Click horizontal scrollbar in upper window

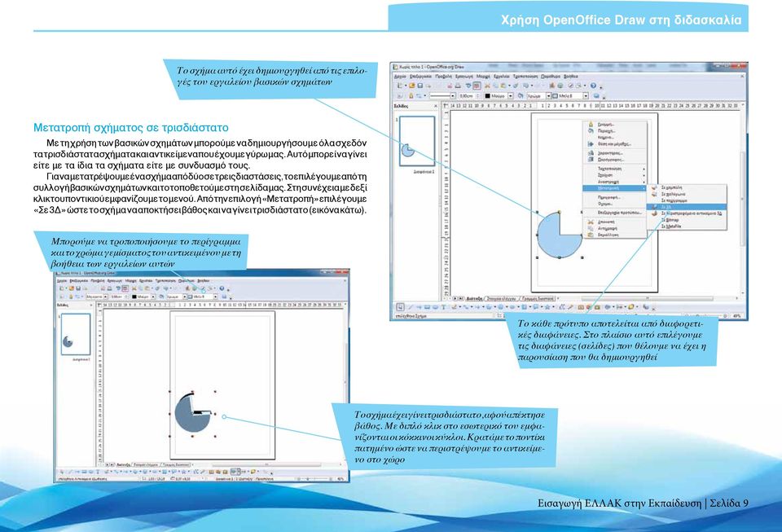coord(648,297)
